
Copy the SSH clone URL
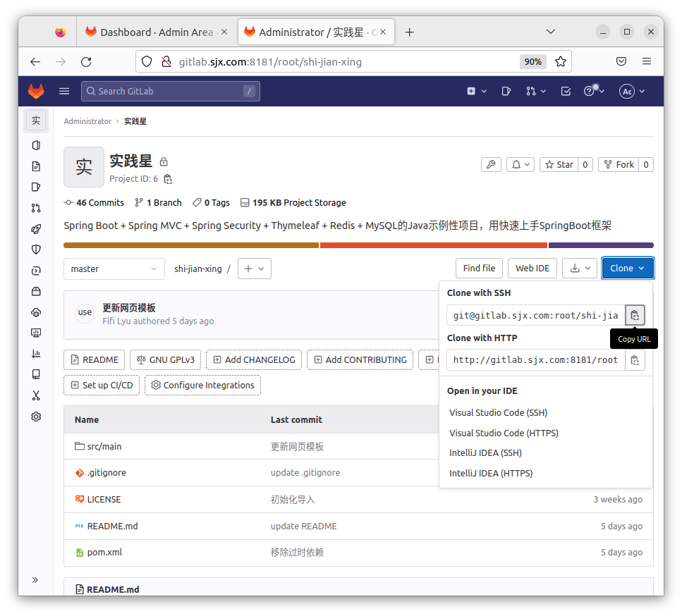[635, 315]
